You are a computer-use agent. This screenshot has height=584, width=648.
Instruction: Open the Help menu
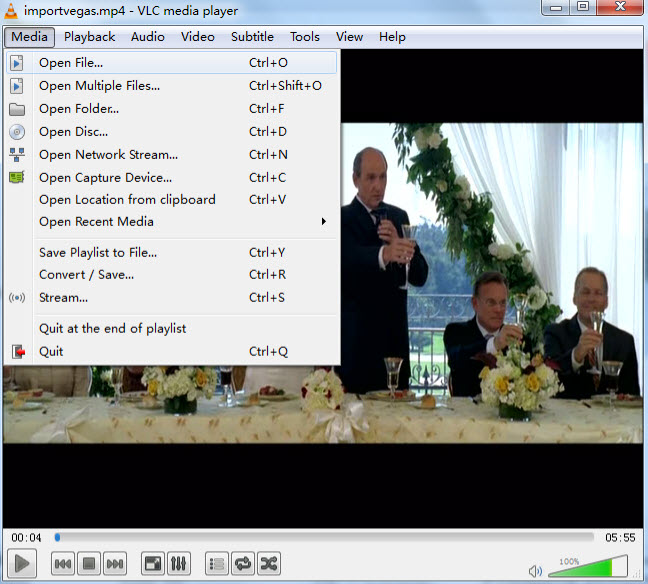tap(392, 37)
